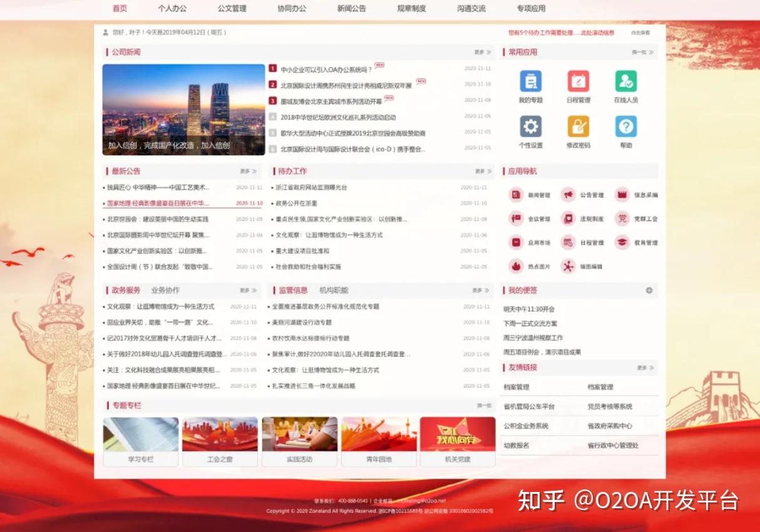Click 点击查看 beside the pending work notice

tap(640, 33)
